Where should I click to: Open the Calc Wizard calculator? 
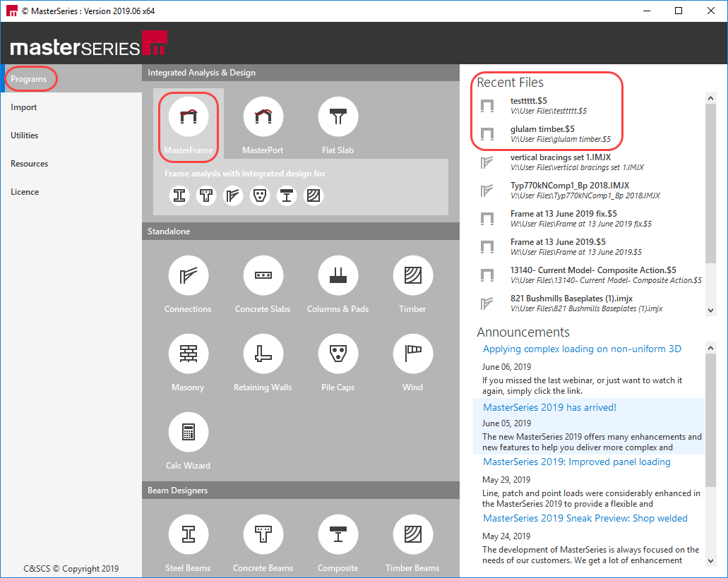[x=188, y=433]
